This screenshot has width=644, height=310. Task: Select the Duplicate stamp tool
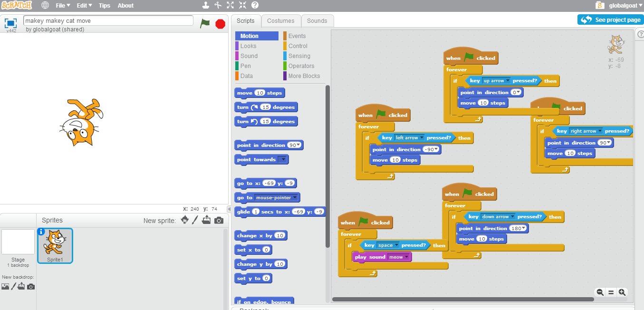pos(205,5)
